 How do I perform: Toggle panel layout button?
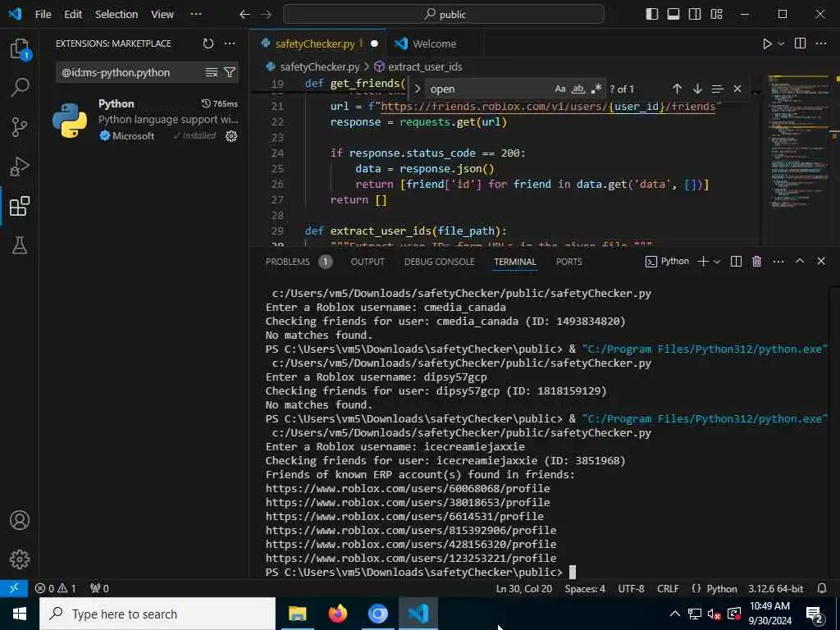(x=673, y=15)
